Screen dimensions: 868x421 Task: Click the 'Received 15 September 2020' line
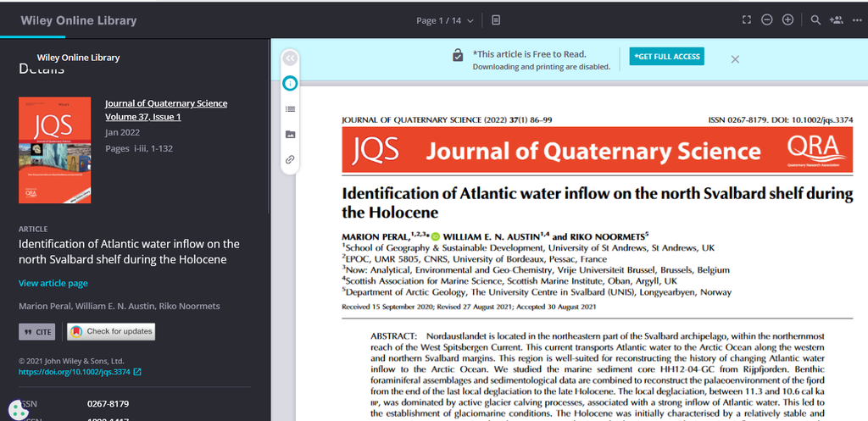click(469, 307)
